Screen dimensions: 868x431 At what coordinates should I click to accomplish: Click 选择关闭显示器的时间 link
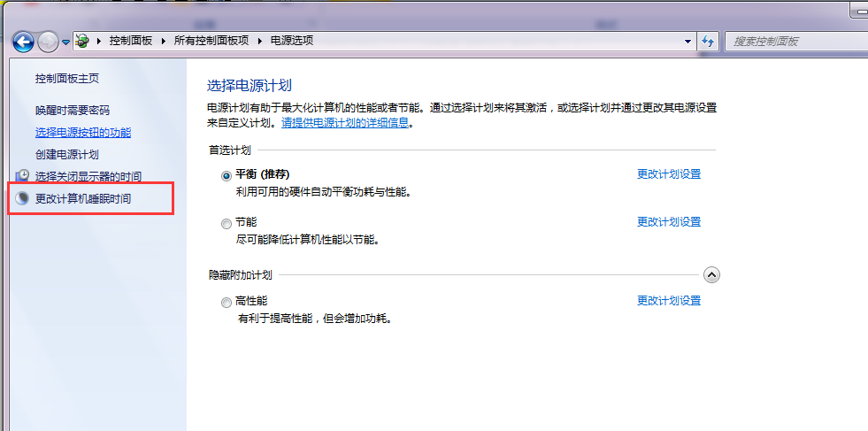point(88,177)
